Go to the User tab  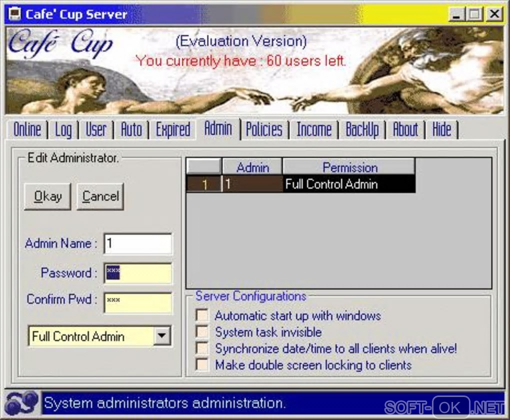point(95,130)
